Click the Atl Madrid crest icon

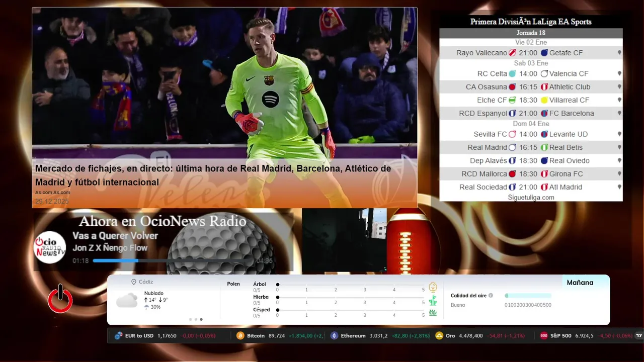(x=544, y=187)
